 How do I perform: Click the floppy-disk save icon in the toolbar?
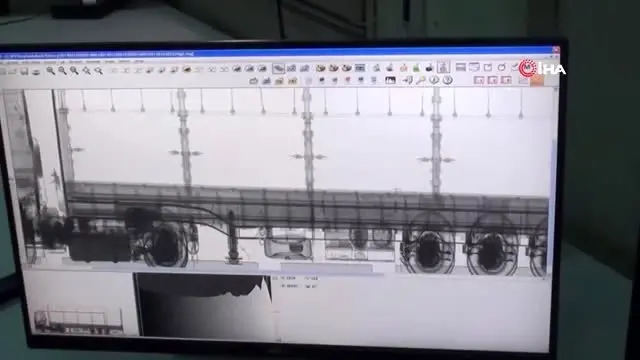25,72
